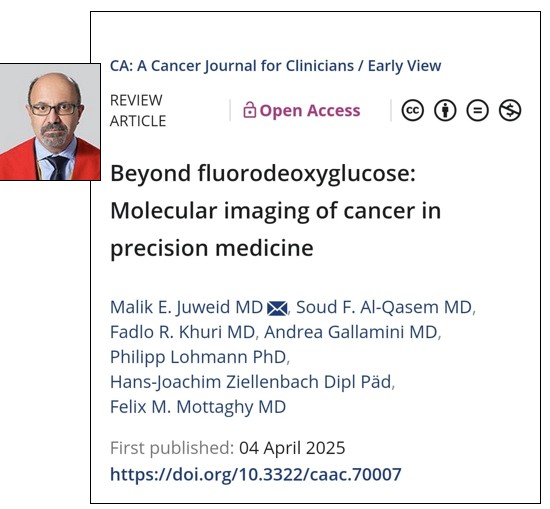Click the portrait photo of the man
The width and height of the screenshot is (550, 509).
coord(50,122)
